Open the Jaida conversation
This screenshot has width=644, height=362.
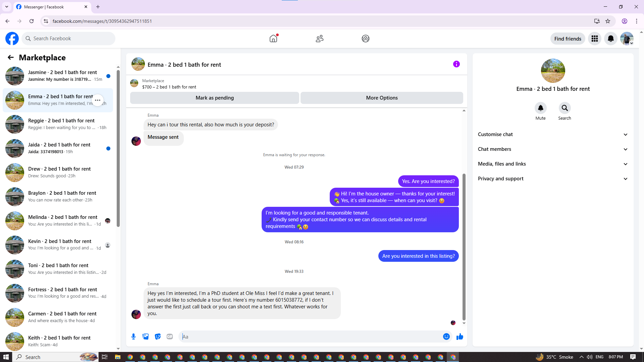click(x=58, y=148)
